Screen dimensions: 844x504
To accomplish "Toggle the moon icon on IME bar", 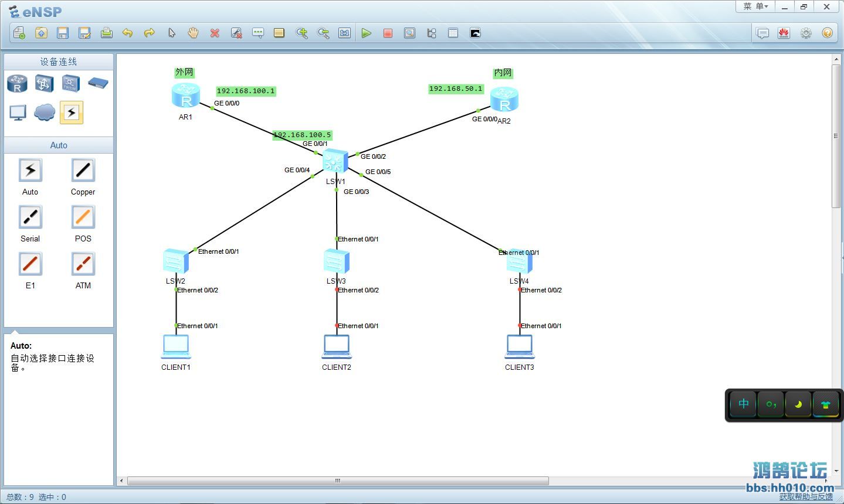I will pos(798,404).
